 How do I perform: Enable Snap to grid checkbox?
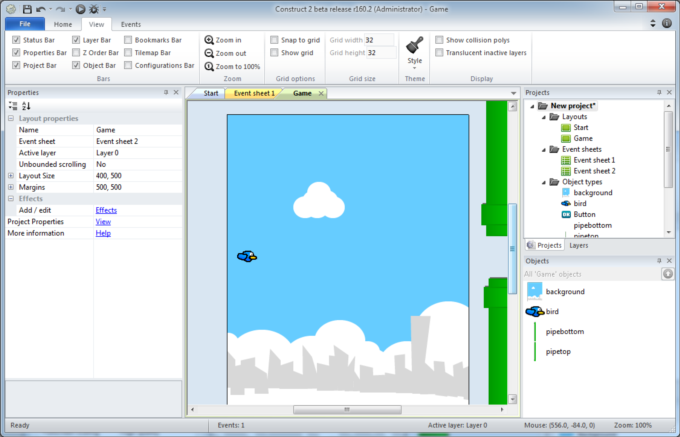tap(274, 40)
